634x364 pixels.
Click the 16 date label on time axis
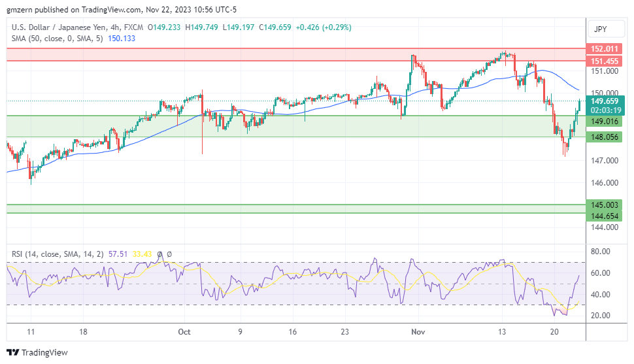click(x=292, y=332)
